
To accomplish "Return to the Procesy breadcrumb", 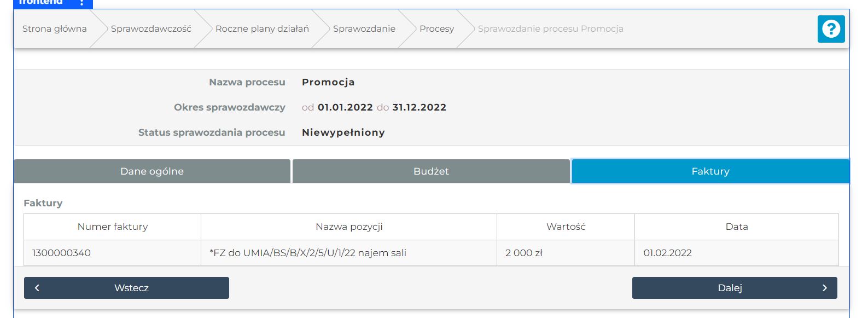I will (x=436, y=29).
